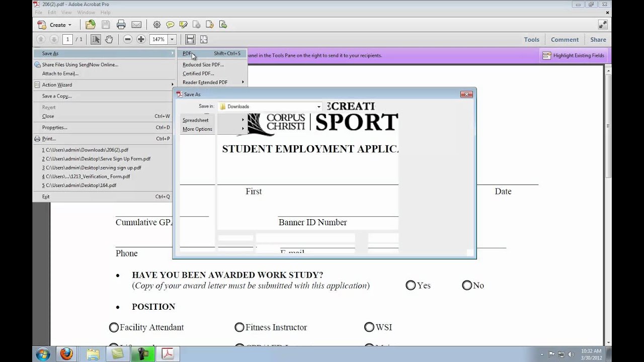The width and height of the screenshot is (644, 362).
Task: Open the Share pane
Action: (598, 39)
